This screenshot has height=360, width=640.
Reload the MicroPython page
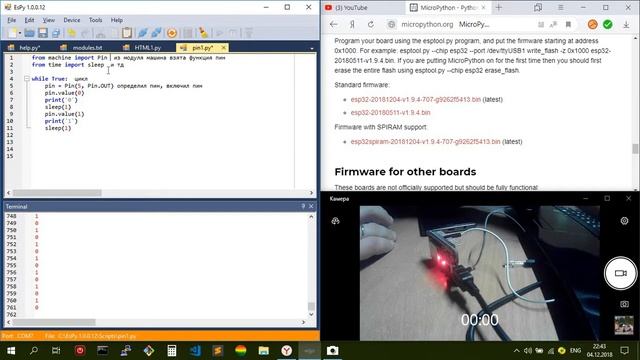pyautogui.click(x=371, y=24)
